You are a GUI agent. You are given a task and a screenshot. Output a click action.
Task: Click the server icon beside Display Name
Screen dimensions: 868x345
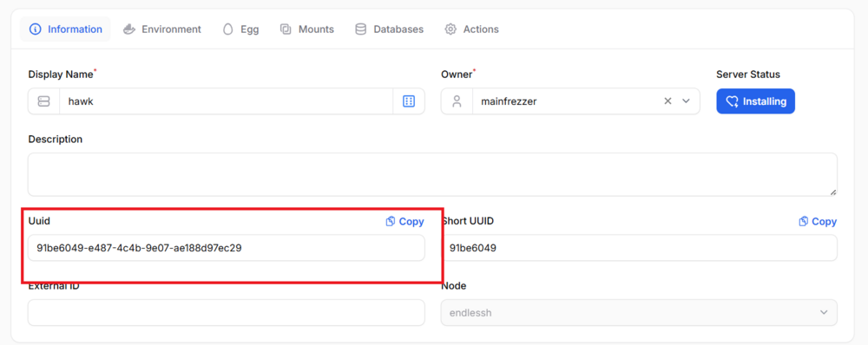pos(43,101)
